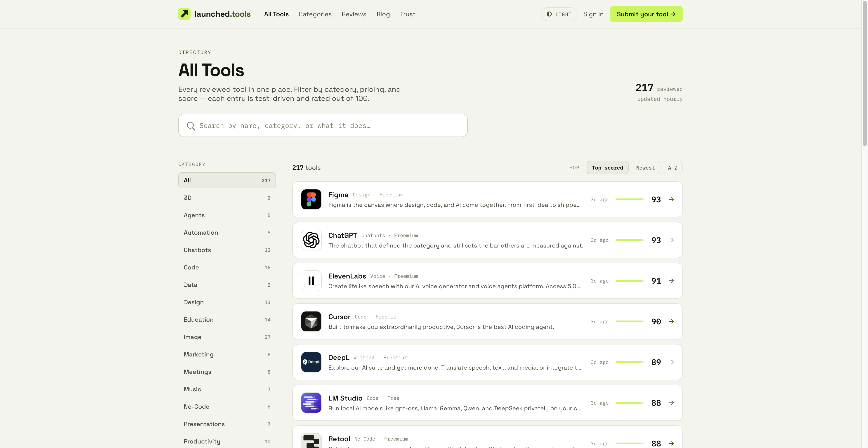Open the DeepL tool title
Image resolution: width=868 pixels, height=448 pixels.
pyautogui.click(x=339, y=357)
